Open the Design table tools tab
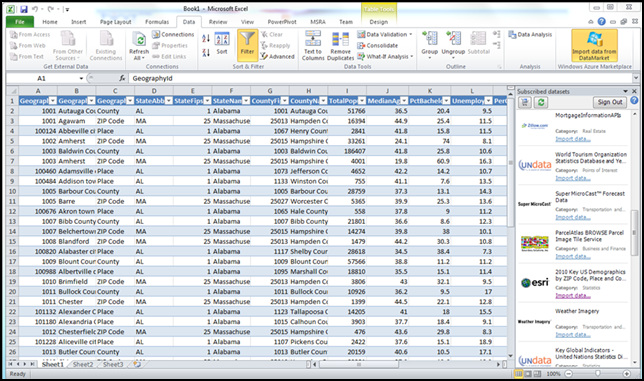This screenshot has height=381, width=644. [x=378, y=22]
